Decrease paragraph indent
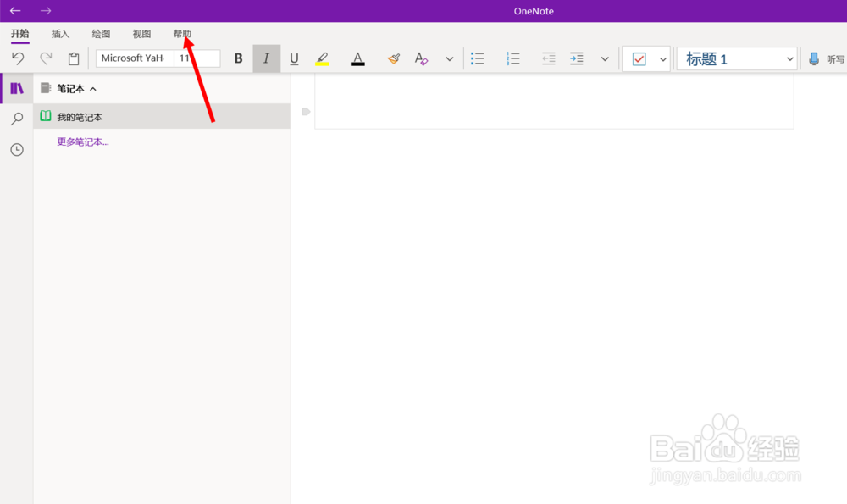 coord(548,58)
